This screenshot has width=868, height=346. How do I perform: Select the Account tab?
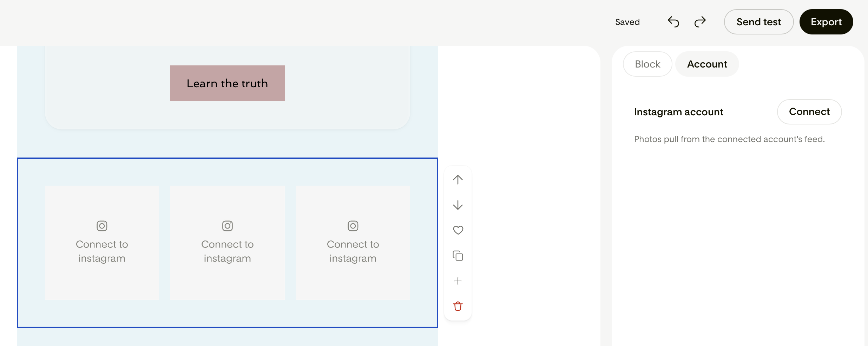(707, 64)
